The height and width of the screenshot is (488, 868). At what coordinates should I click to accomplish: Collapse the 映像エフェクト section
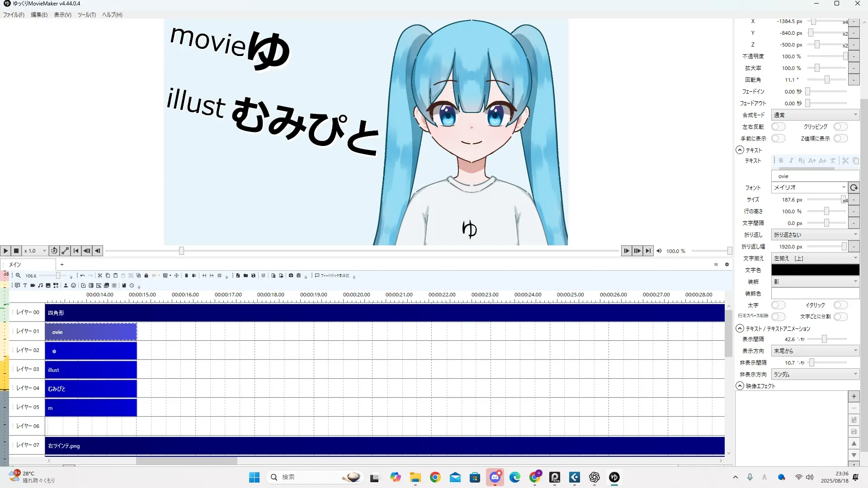(740, 386)
